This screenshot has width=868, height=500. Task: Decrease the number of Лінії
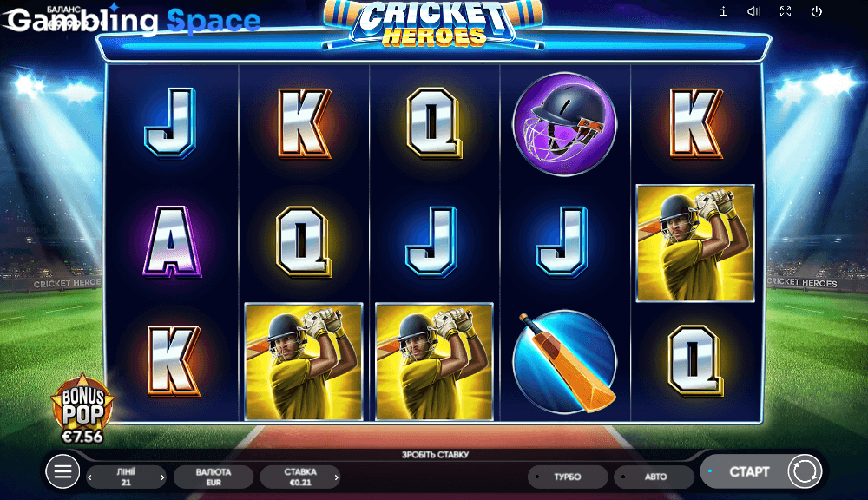(x=90, y=477)
